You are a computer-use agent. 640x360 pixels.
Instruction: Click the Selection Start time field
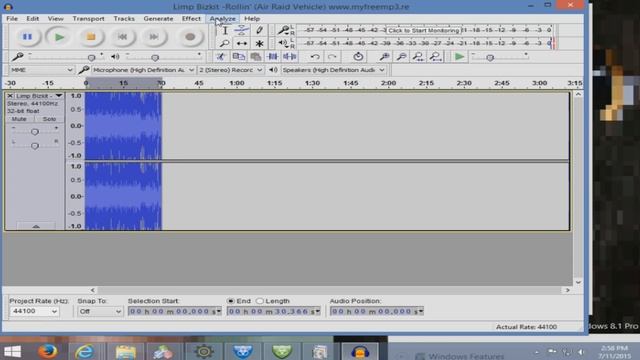tap(175, 311)
